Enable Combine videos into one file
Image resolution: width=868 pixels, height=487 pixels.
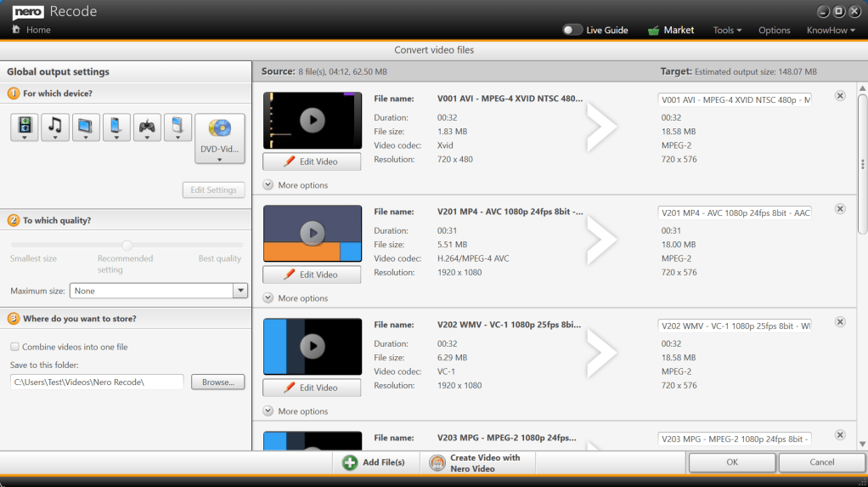15,347
